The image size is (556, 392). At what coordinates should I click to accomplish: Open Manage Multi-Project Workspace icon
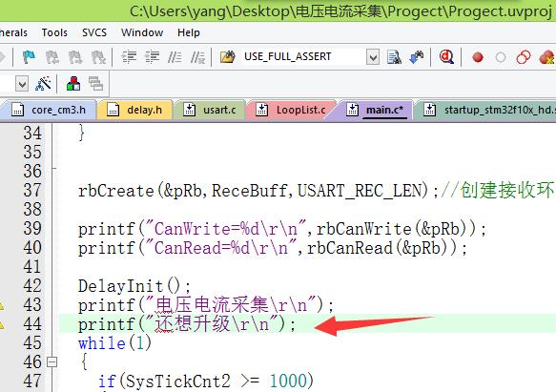click(95, 84)
